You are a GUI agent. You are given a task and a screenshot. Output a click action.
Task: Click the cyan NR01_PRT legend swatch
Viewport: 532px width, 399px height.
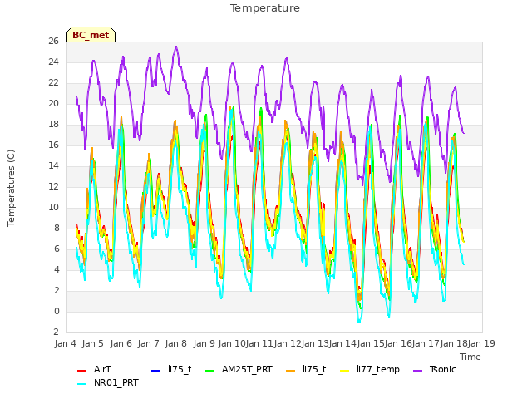pyautogui.click(x=81, y=384)
